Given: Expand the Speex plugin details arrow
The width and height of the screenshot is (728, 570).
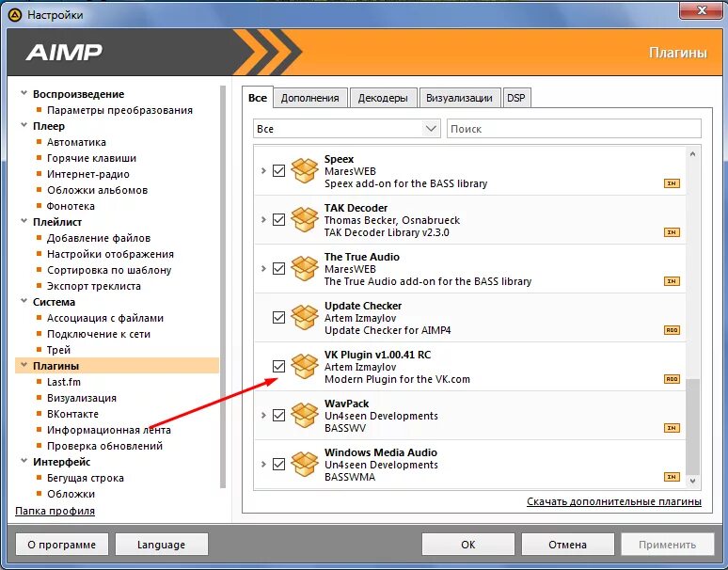Looking at the screenshot, I should pos(263,170).
